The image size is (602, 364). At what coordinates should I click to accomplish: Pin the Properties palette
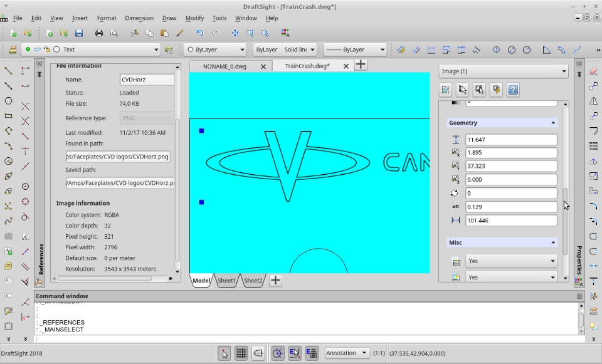coord(579,75)
